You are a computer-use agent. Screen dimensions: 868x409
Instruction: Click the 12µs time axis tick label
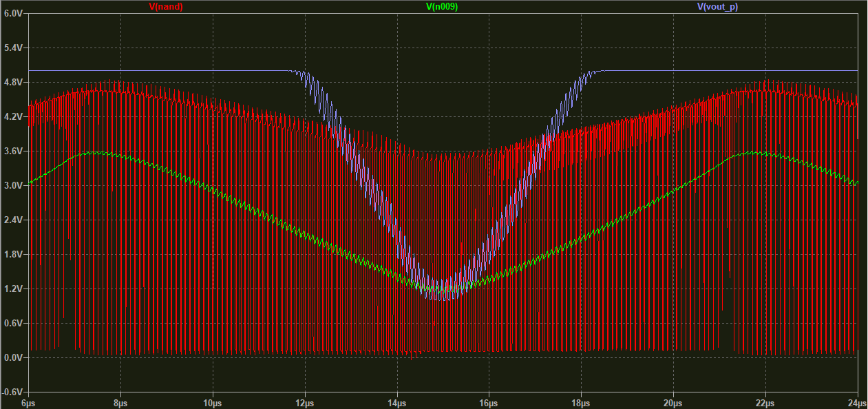coord(305,403)
